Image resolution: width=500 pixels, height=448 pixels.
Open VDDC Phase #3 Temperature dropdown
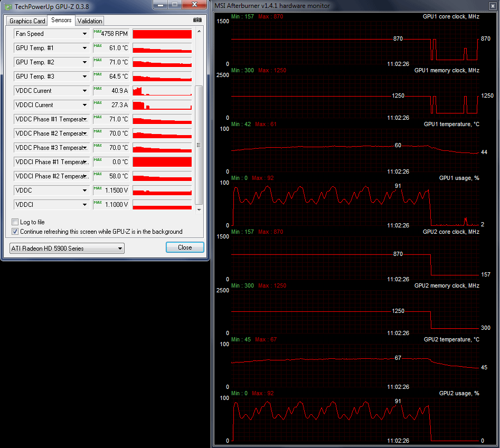[84, 148]
